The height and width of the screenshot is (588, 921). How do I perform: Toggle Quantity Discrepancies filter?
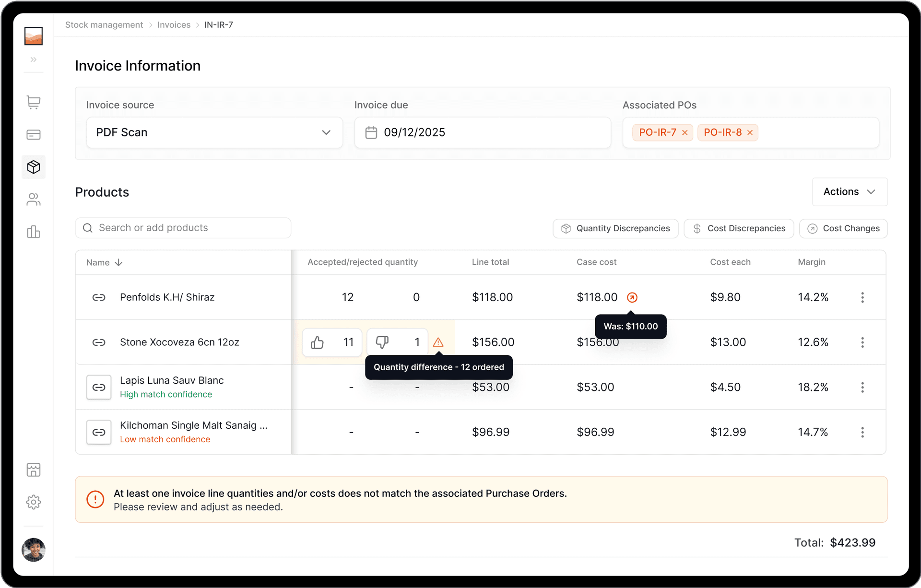tap(615, 228)
